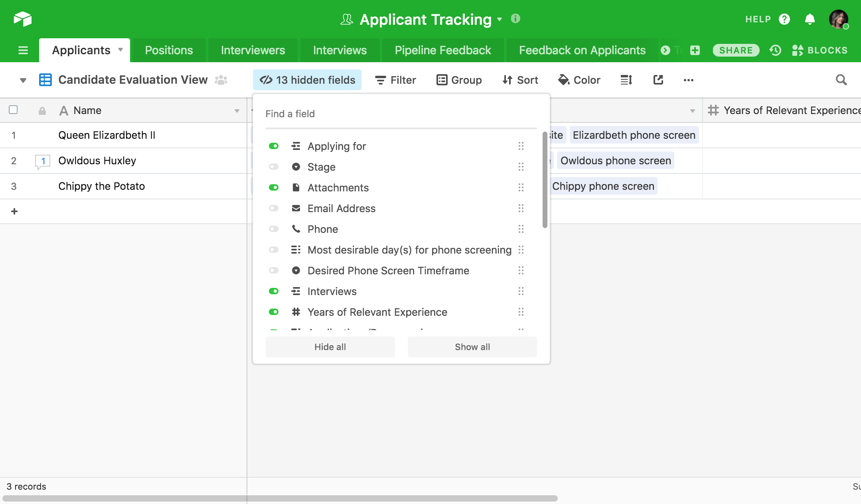Grab the Attachments drag handle

[521, 187]
